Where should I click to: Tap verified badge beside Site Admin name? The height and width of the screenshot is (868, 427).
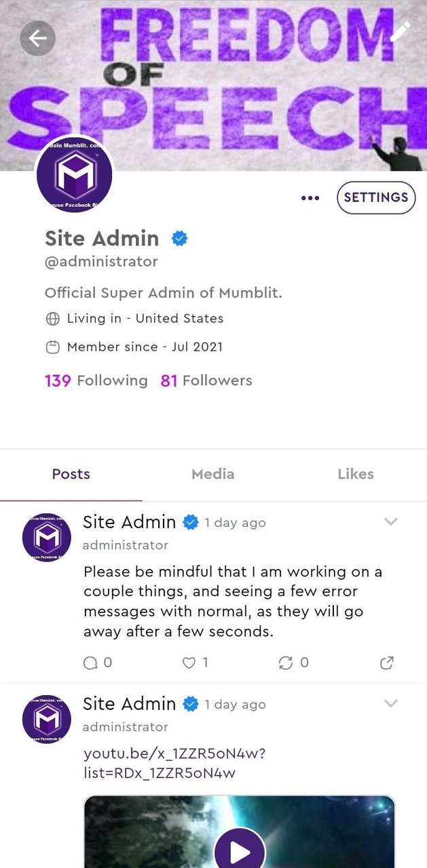pos(179,238)
